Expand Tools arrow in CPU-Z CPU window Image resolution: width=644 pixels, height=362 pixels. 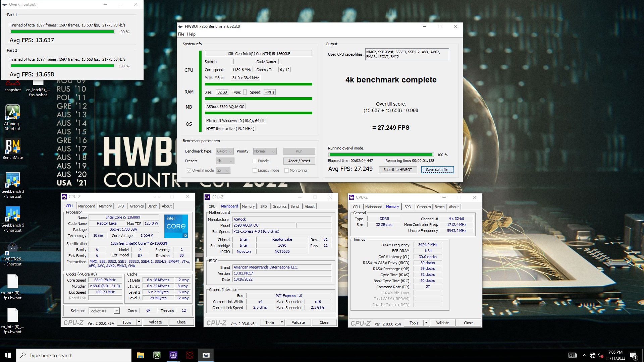coord(139,322)
